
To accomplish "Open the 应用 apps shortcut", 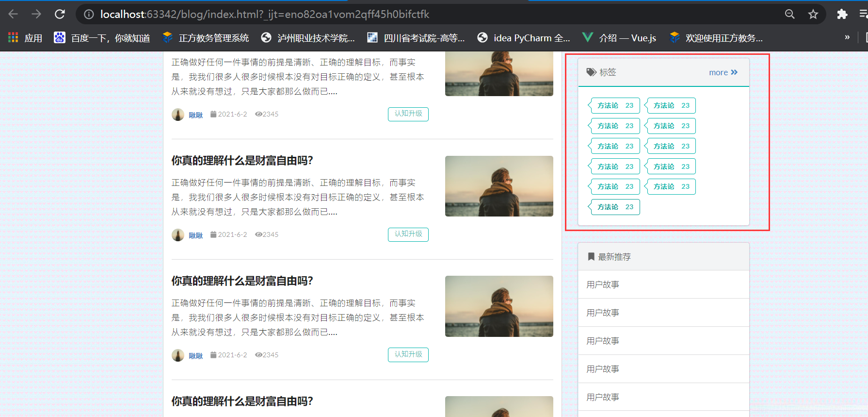I will pyautogui.click(x=25, y=38).
